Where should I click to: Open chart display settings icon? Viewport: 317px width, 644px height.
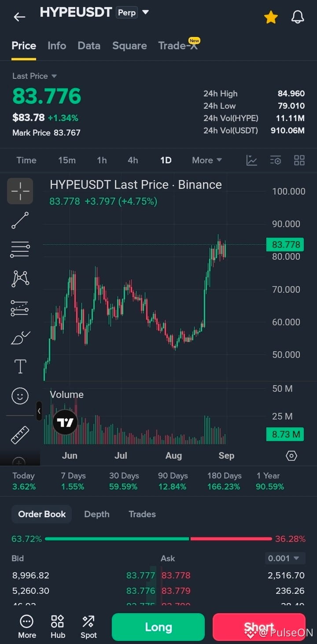coord(275,160)
